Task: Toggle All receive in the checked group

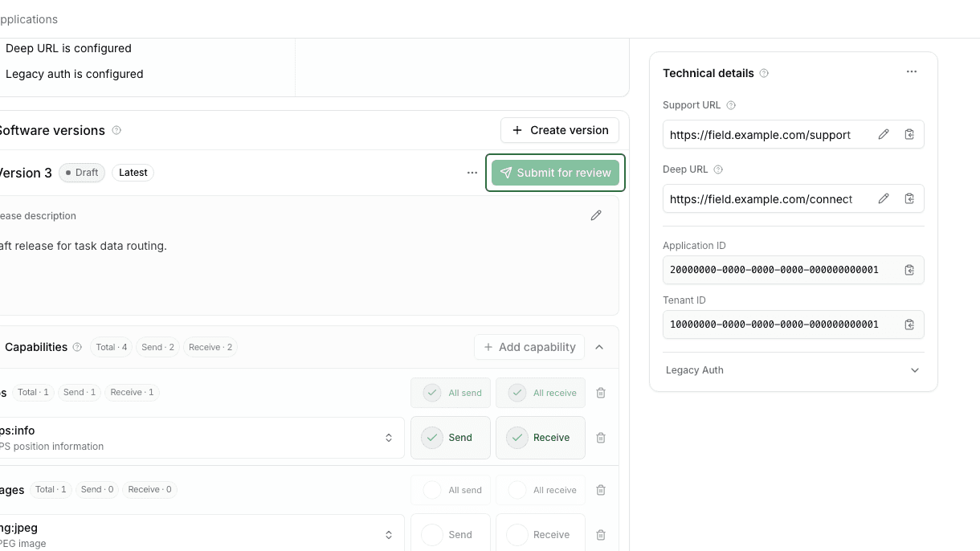Action: 541,393
